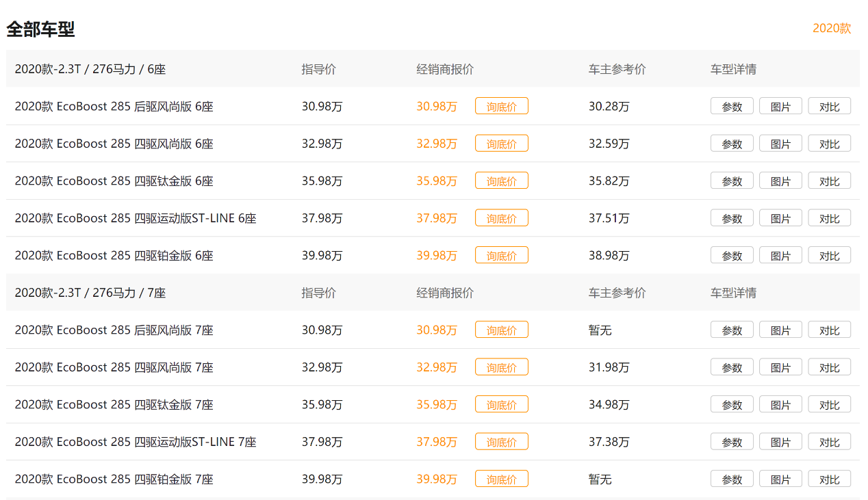Click 询底价 for 四驱钛金版 7座
868x500 pixels.
[502, 404]
